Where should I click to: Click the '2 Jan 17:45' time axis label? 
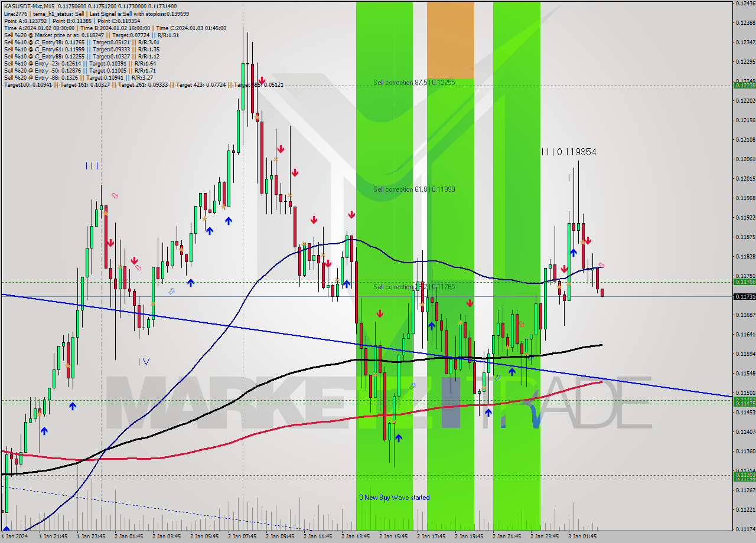click(x=431, y=537)
